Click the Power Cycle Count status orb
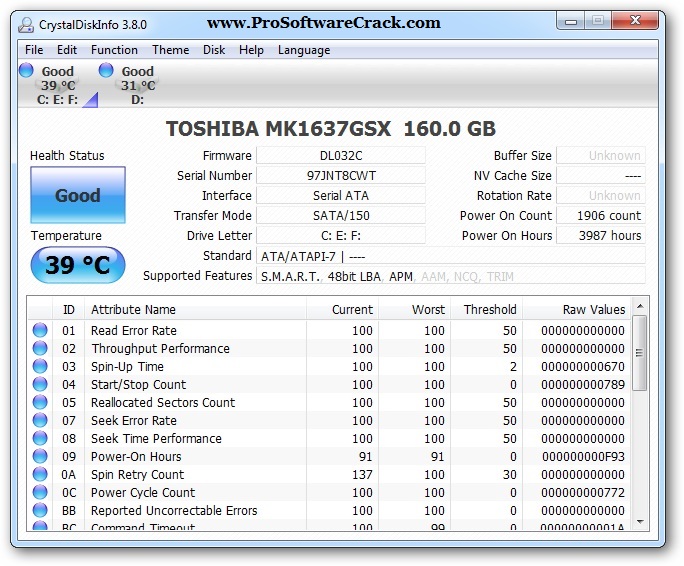Viewport: 684px width, 566px height. pyautogui.click(x=40, y=492)
